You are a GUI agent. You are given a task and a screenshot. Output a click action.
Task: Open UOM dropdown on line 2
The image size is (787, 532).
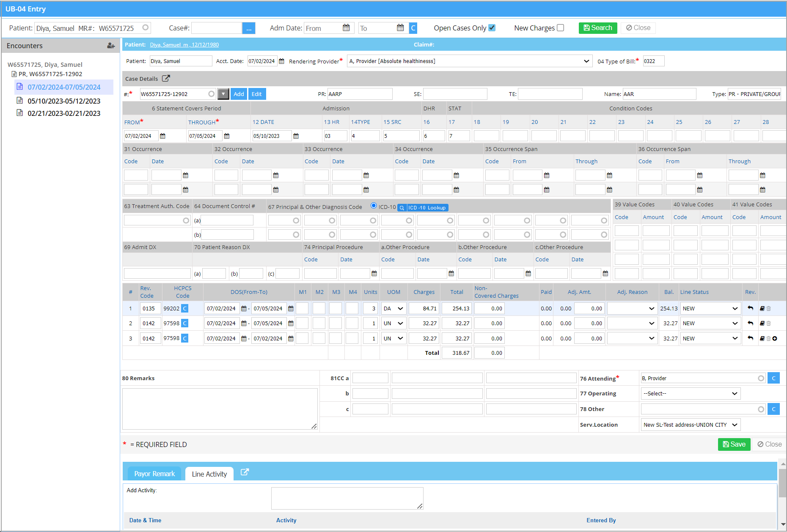pos(393,324)
